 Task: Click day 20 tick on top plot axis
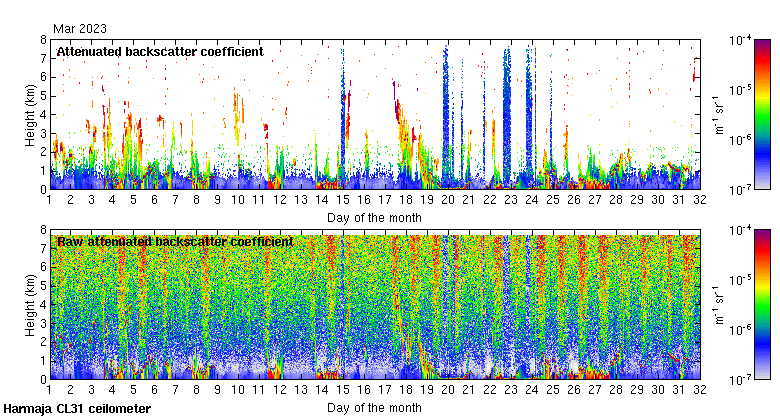tap(448, 200)
